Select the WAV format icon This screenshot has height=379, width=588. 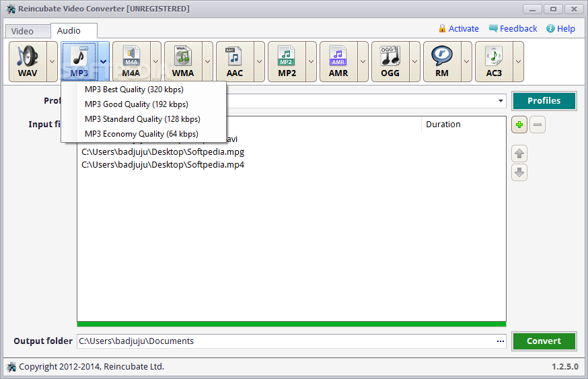click(x=28, y=61)
